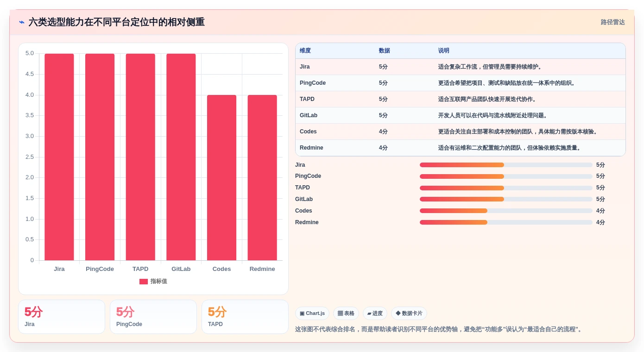Image resolution: width=644 pixels, height=352 pixels.
Task: Click the Jira bar in the chart
Action: (x=59, y=157)
